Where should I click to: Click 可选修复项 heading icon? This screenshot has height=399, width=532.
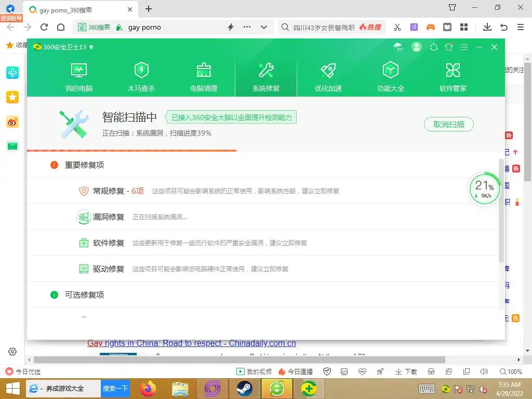pos(54,295)
